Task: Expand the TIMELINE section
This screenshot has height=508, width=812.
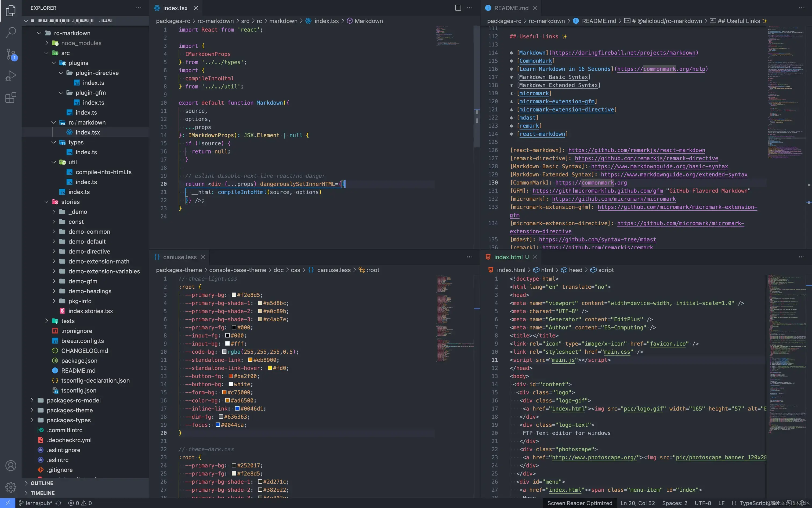Action: click(42, 493)
